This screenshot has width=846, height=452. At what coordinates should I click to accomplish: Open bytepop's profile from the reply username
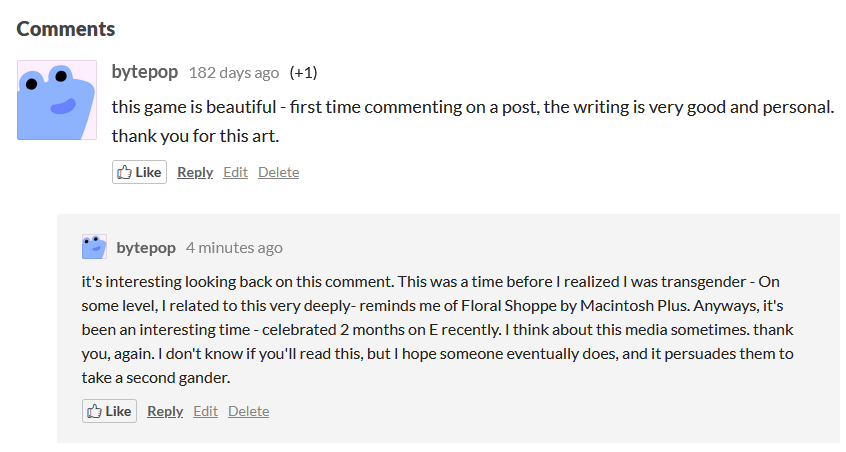pyautogui.click(x=146, y=247)
